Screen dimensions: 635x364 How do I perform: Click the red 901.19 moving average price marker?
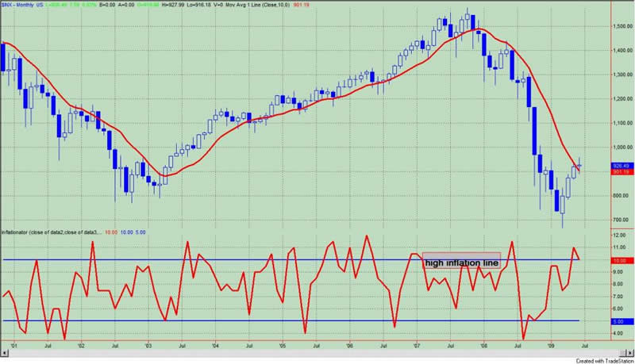622,172
